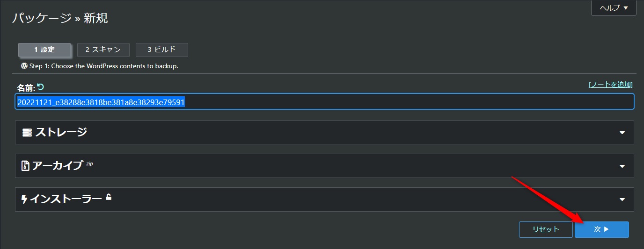Screen dimensions: 644x249
Task: Click the インストーラー lightning bolt icon
Action: [24, 199]
